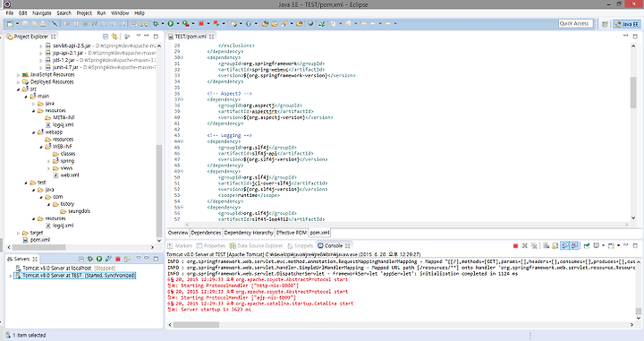Open dropdown arrow next to Debug icon

click(163, 24)
